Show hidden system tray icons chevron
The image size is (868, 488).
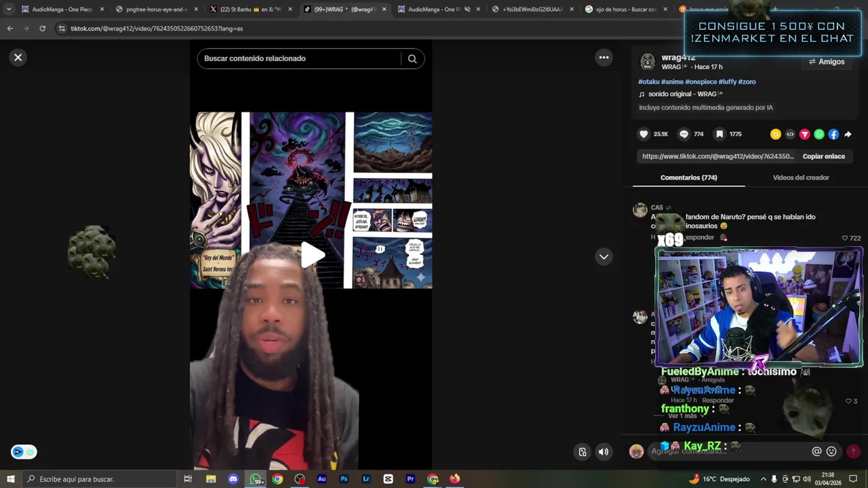[764, 479]
